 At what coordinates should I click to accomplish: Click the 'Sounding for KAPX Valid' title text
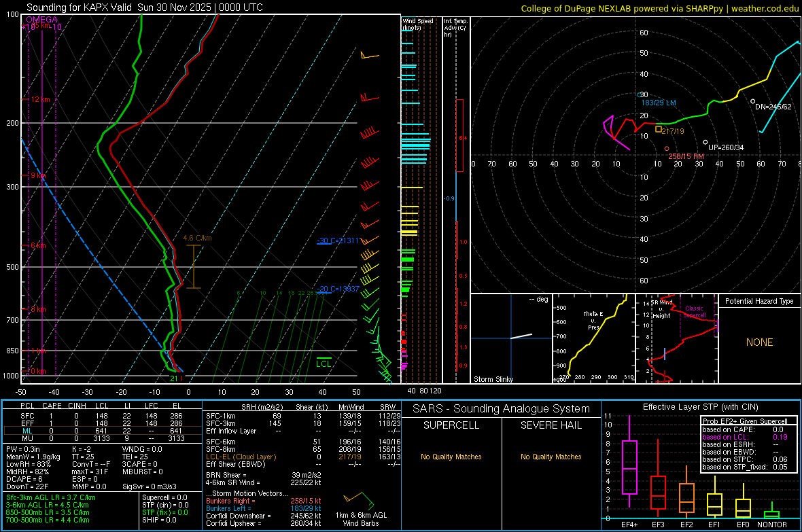click(80, 7)
